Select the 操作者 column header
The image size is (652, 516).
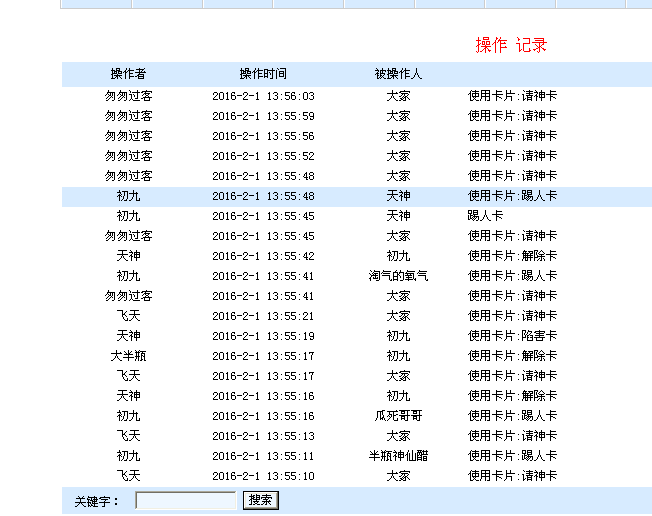click(x=128, y=74)
